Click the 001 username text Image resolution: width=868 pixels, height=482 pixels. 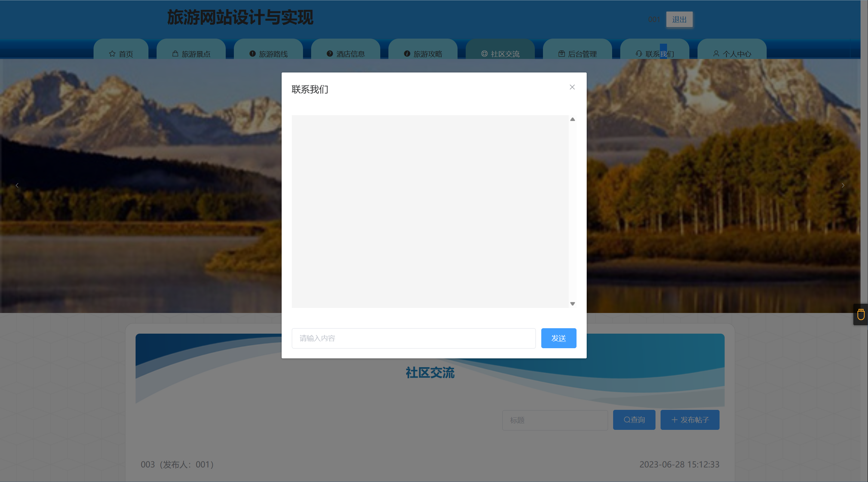pyautogui.click(x=654, y=20)
